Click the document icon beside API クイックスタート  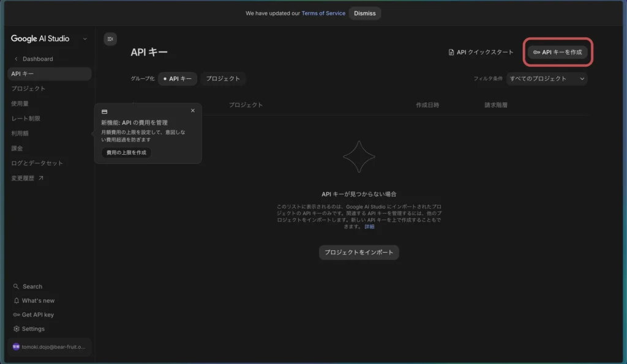pyautogui.click(x=451, y=53)
